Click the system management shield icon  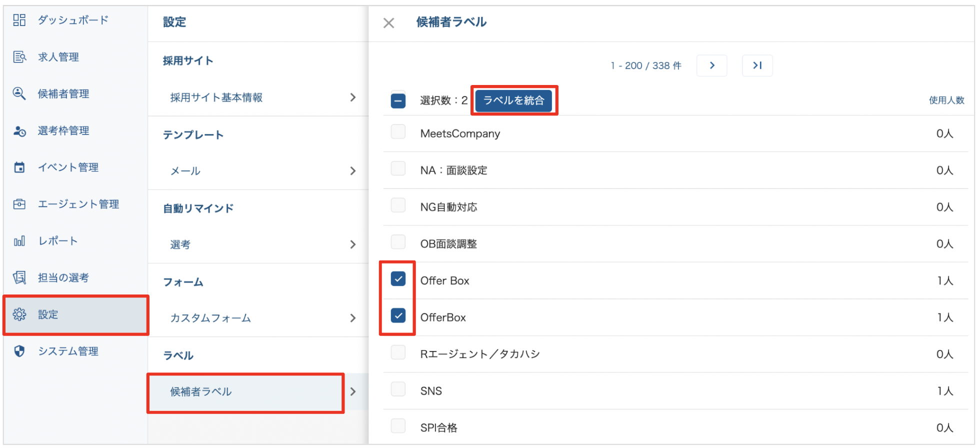pyautogui.click(x=19, y=351)
